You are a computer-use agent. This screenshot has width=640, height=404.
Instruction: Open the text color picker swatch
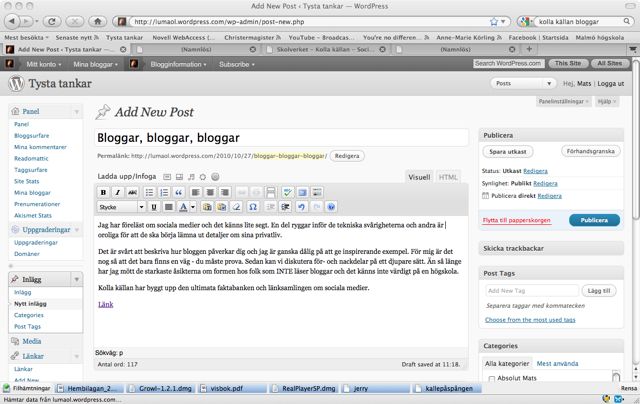point(184,207)
